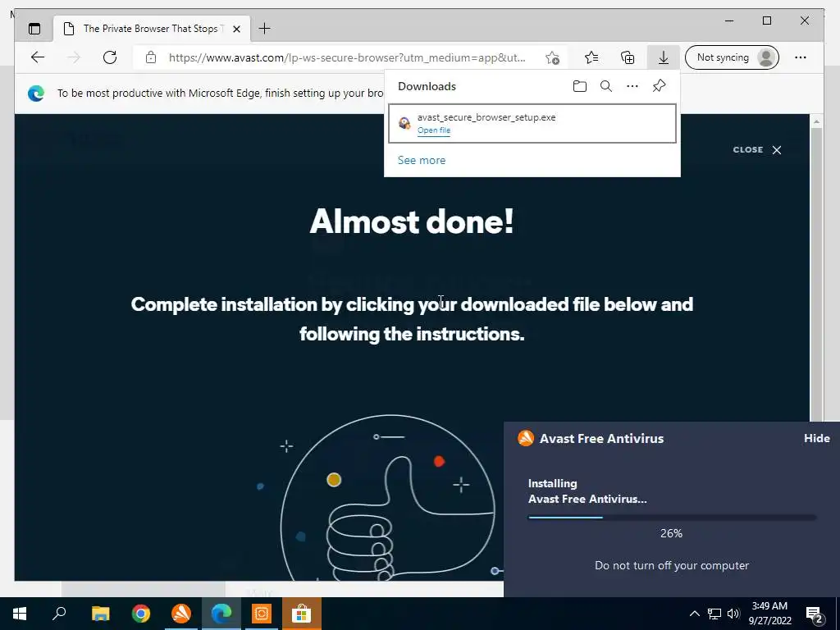Open the Collections icon
The image size is (840, 630).
[628, 57]
